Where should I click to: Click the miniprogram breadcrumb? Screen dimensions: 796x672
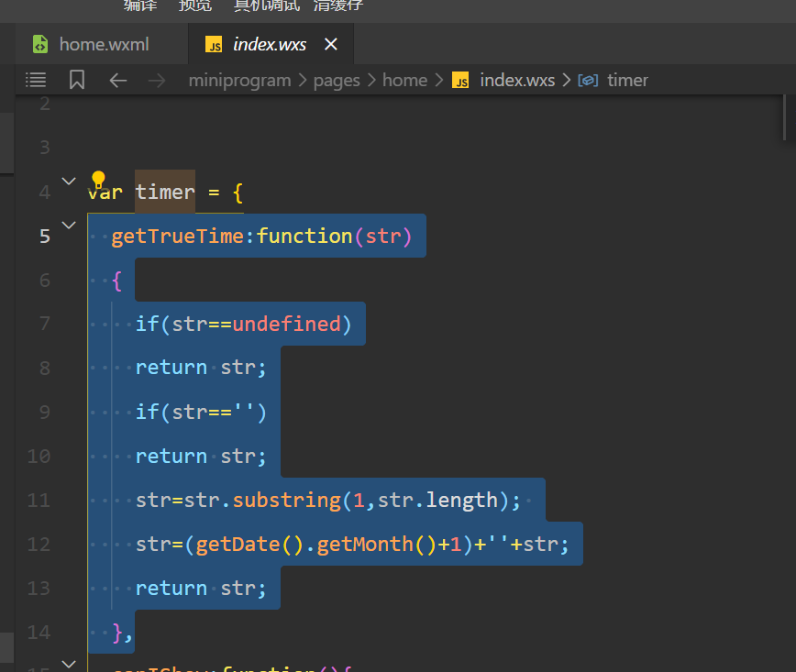[x=239, y=80]
